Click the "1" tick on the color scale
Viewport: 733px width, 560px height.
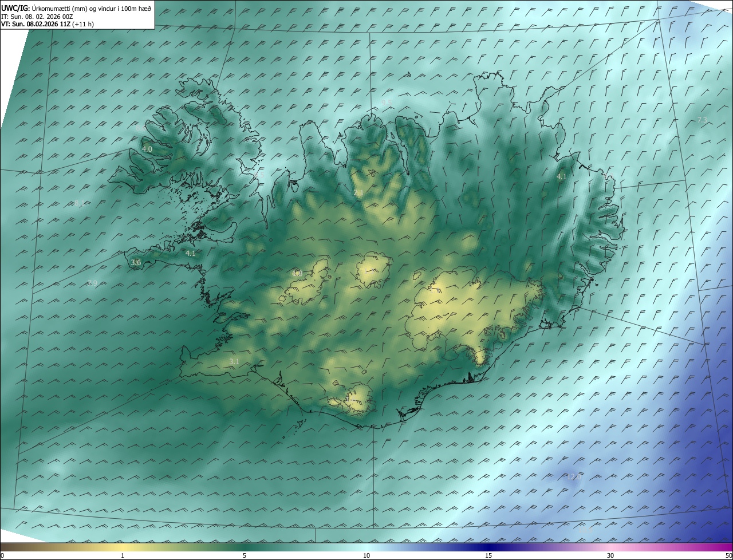123,556
